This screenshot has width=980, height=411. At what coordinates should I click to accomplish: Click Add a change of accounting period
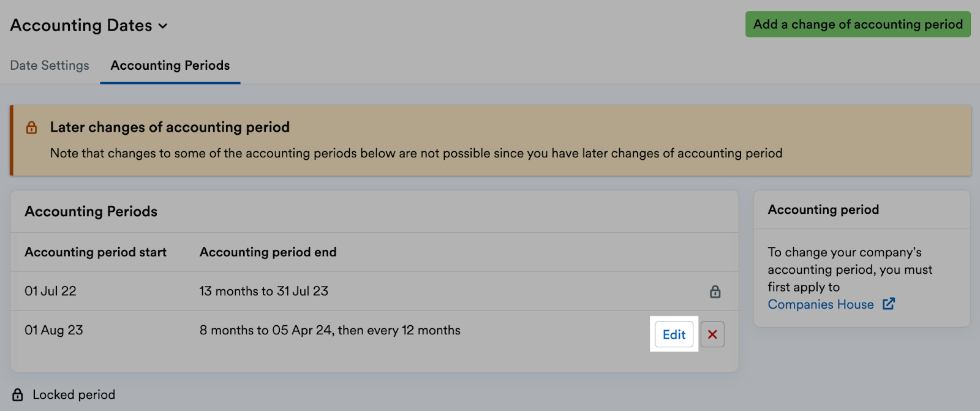click(856, 25)
